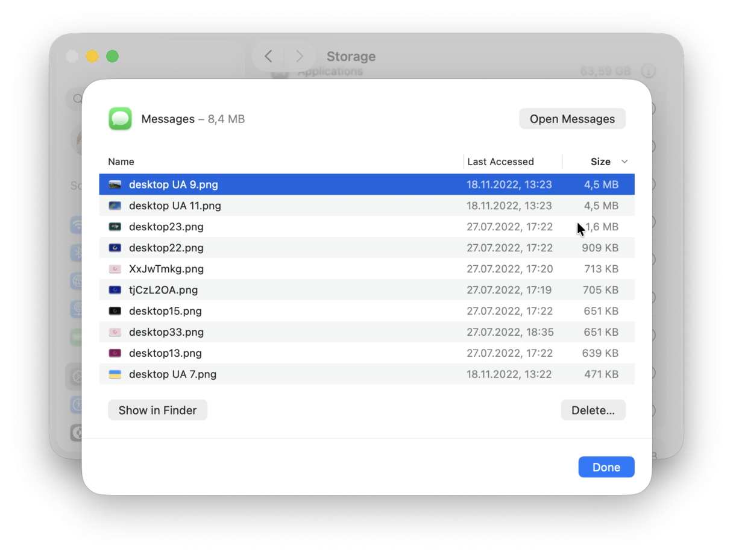Open the Size sorting dropdown chevron
This screenshot has width=733, height=560.
(624, 162)
